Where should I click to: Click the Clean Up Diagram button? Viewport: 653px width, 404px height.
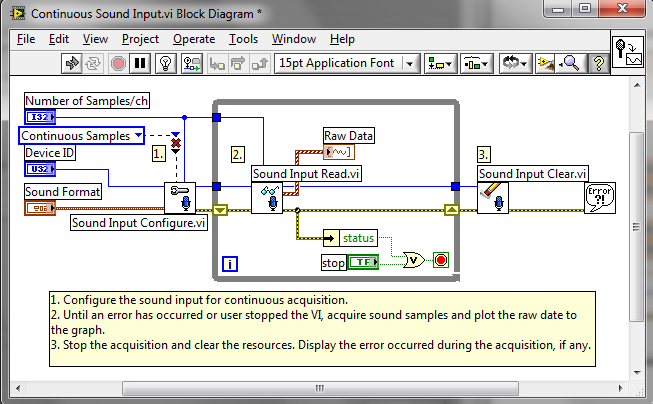point(546,64)
